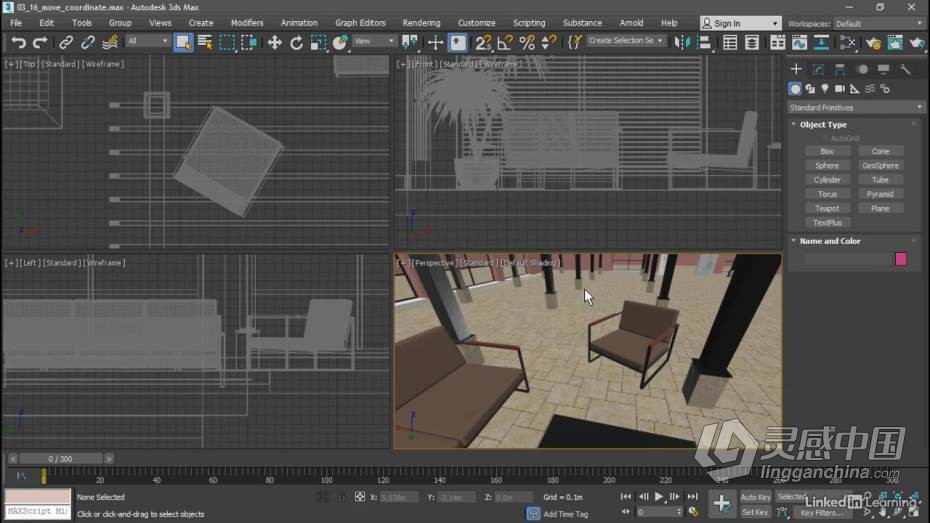Open the Graph Editors menu
This screenshot has width=930, height=523.
click(x=360, y=23)
